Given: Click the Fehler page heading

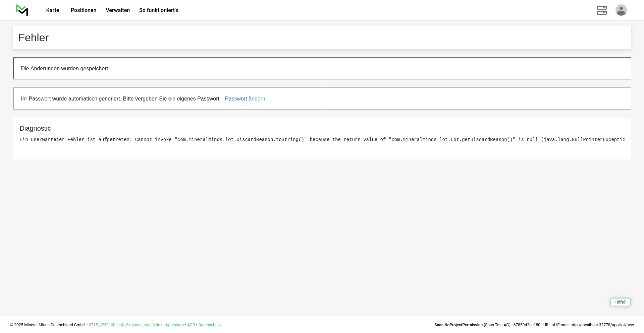Looking at the screenshot, I should click(x=34, y=38).
